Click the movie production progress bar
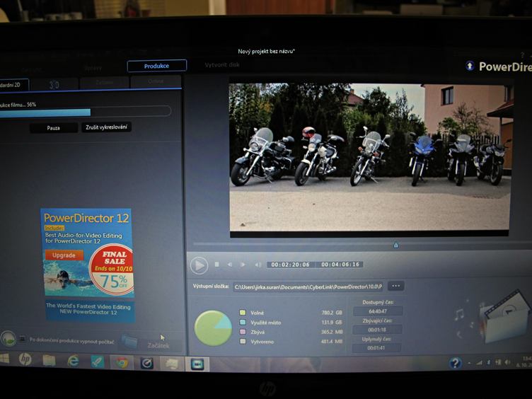 coord(85,112)
